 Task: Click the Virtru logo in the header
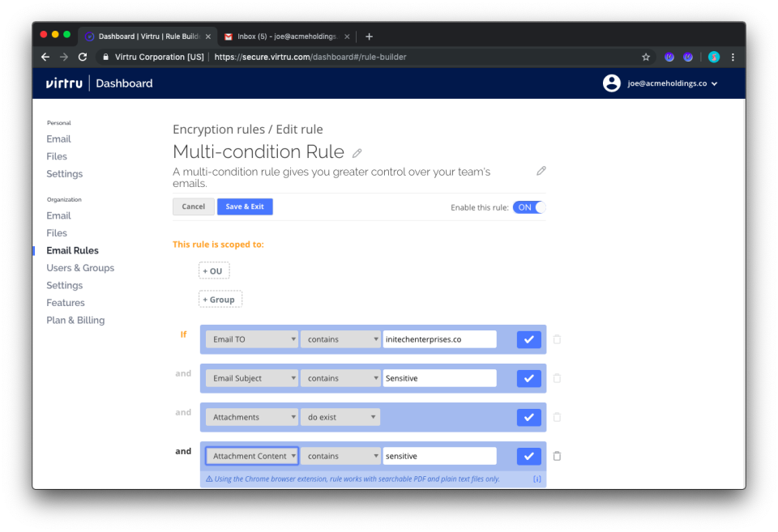[64, 83]
